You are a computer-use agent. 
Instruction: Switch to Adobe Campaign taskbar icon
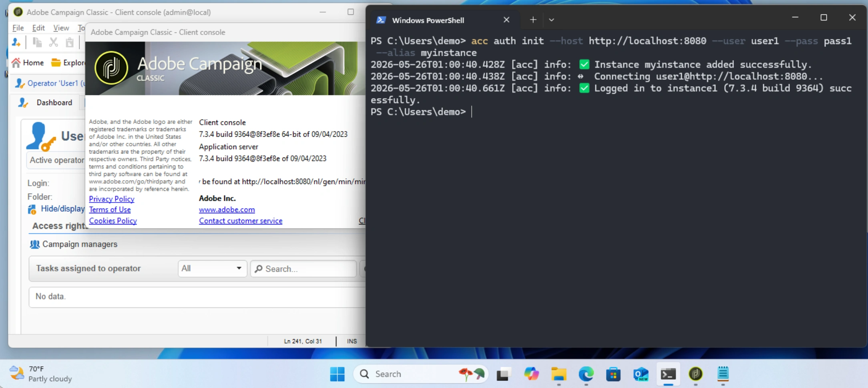point(695,374)
